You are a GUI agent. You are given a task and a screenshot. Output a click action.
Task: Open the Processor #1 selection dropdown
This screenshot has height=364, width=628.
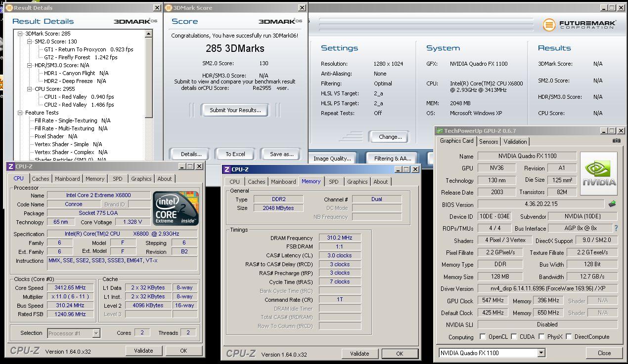tap(96, 333)
